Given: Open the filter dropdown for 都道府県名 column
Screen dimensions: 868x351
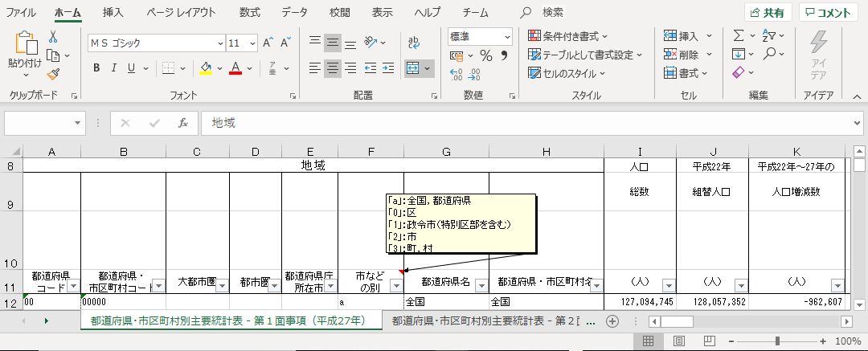Looking at the screenshot, I should [481, 285].
